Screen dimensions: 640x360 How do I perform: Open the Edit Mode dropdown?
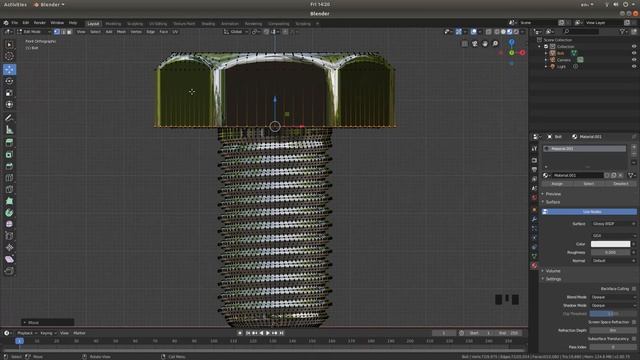pyautogui.click(x=34, y=31)
